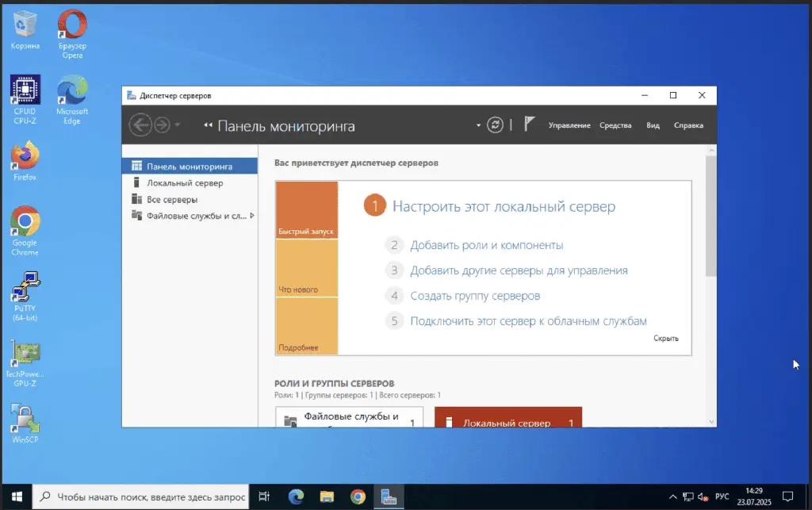Click the Refresh icon in Server Manager header

[496, 125]
